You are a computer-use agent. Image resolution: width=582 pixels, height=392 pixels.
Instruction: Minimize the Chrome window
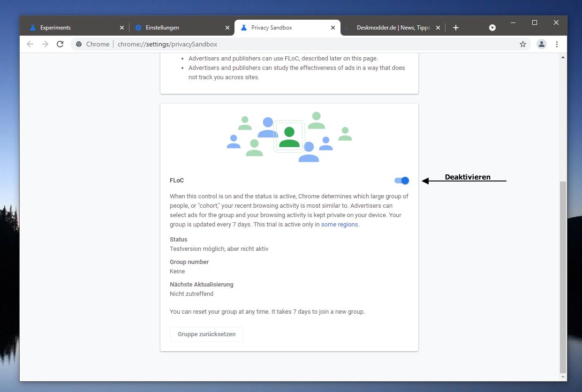click(x=513, y=23)
